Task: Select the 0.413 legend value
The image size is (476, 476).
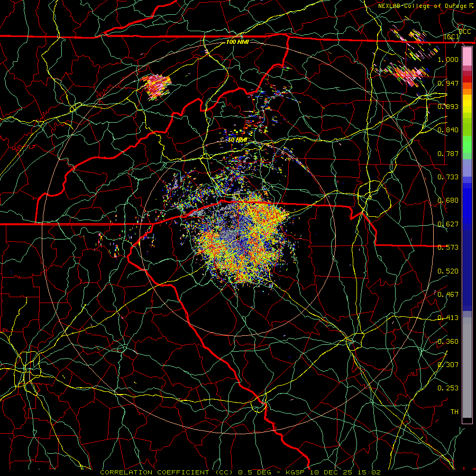Action: (x=448, y=318)
